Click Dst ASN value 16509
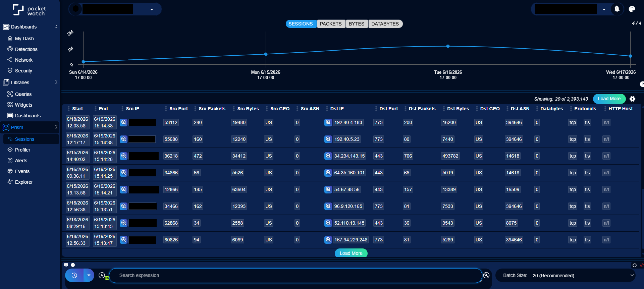Viewport: 644px width, 289px height. (x=513, y=189)
